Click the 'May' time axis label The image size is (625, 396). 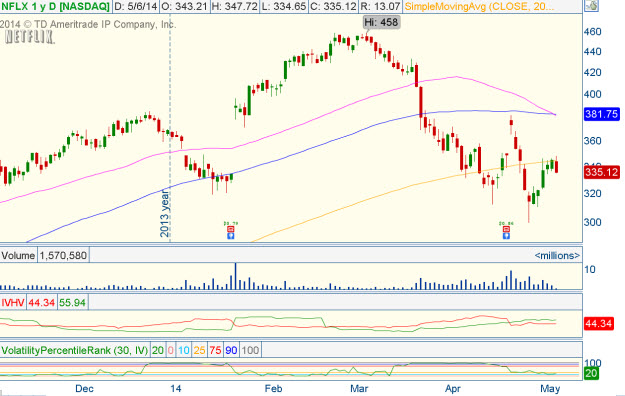click(550, 388)
